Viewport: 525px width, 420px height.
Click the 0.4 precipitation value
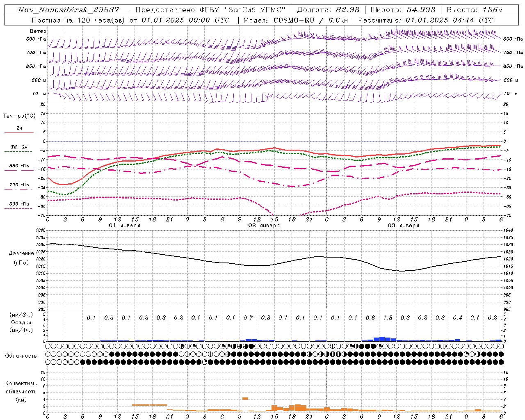click(x=458, y=318)
